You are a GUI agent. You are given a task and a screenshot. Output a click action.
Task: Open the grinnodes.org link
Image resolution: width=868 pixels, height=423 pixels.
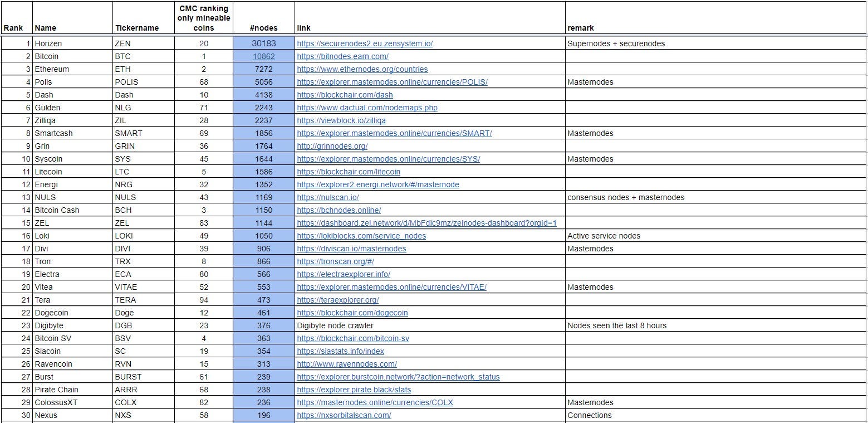[x=332, y=146]
